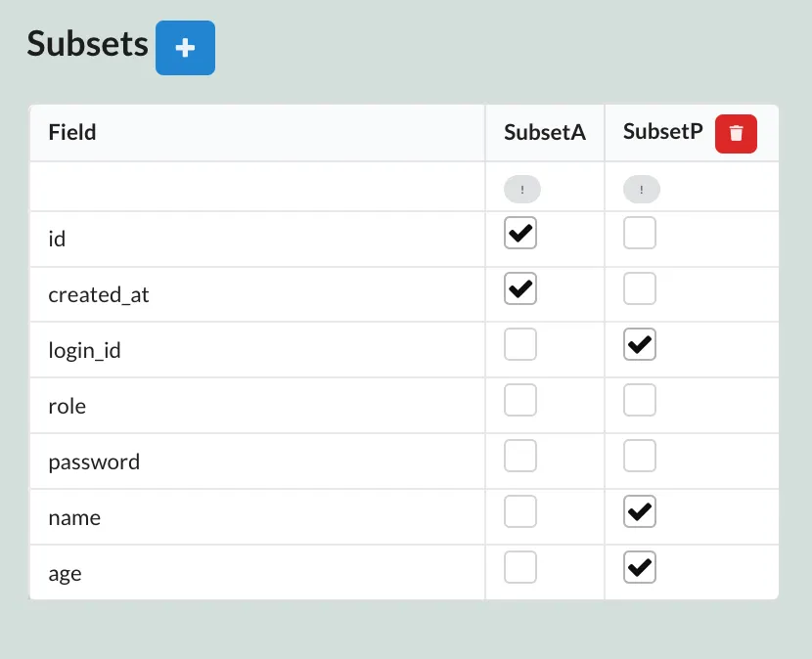This screenshot has height=659, width=812.
Task: Disable the id checkbox in SubsetA
Action: [x=520, y=233]
